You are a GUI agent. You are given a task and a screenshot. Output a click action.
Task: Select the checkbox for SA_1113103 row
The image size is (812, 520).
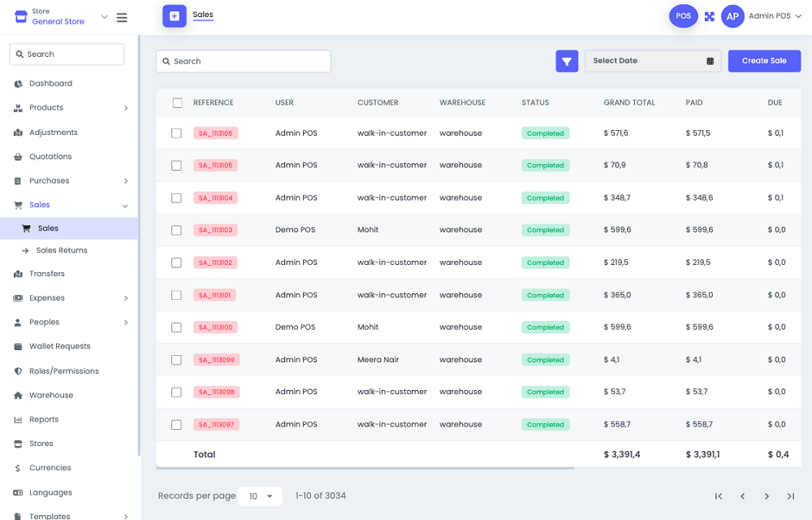click(176, 230)
